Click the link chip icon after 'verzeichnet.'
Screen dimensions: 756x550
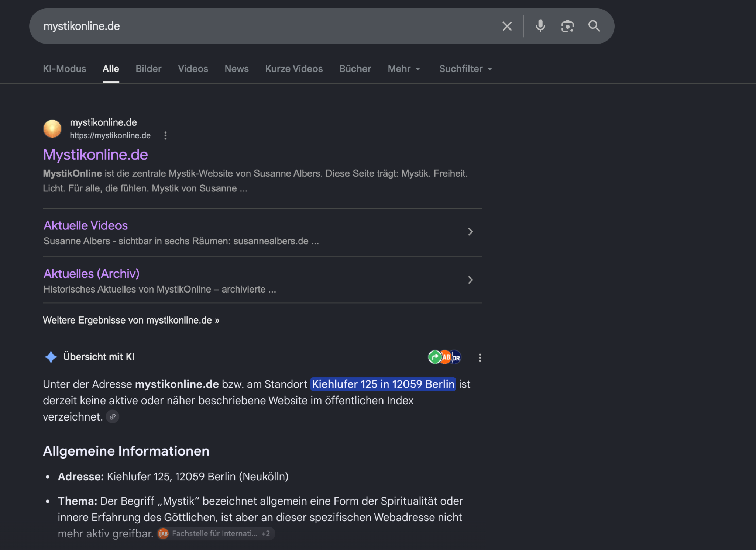(x=113, y=417)
